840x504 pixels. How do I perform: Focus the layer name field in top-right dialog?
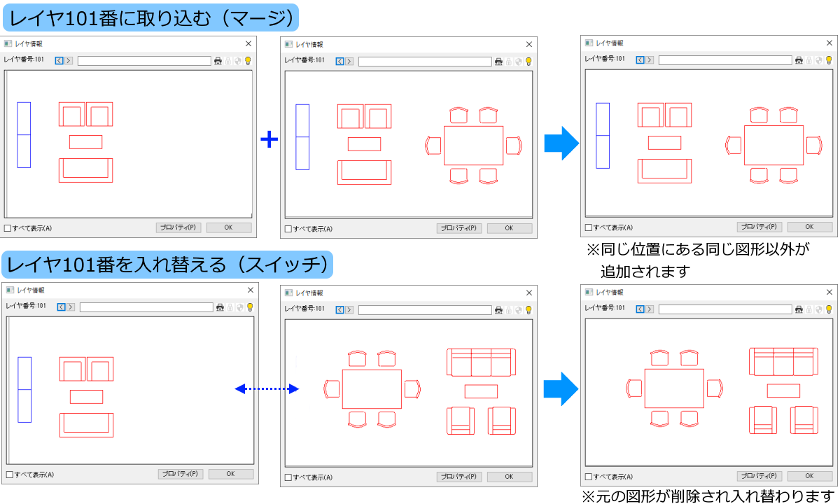(725, 60)
